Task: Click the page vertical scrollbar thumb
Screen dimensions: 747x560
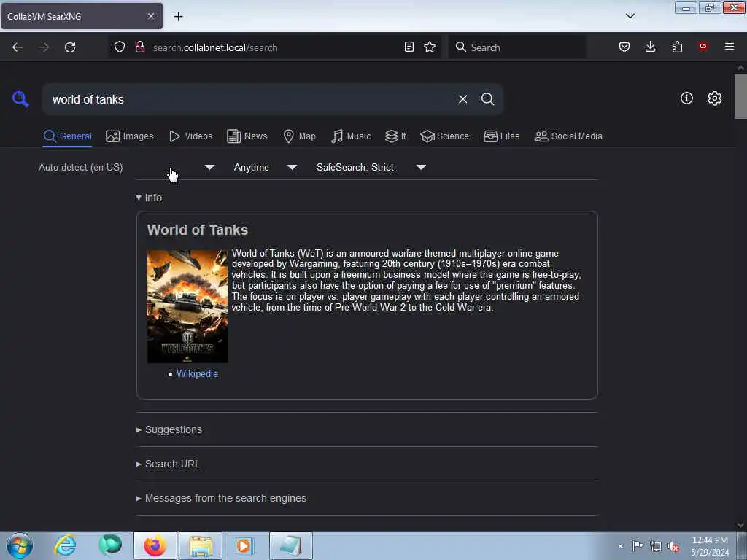Action: pyautogui.click(x=740, y=97)
